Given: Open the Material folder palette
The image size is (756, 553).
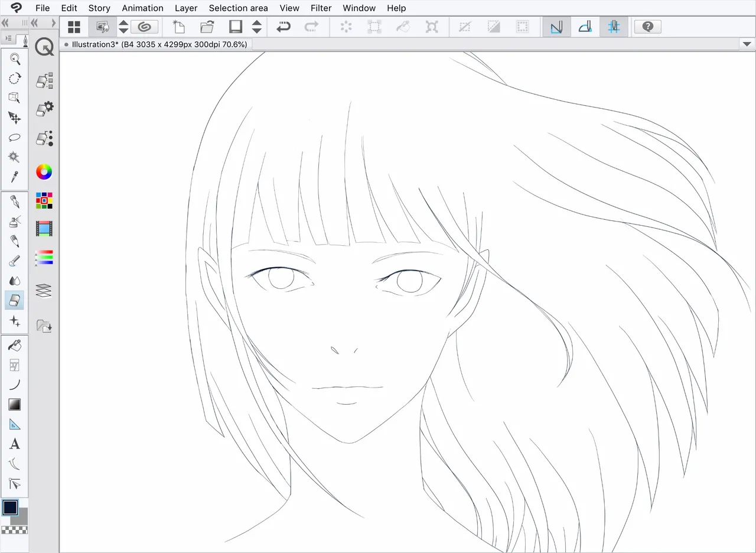Looking at the screenshot, I should point(44,325).
